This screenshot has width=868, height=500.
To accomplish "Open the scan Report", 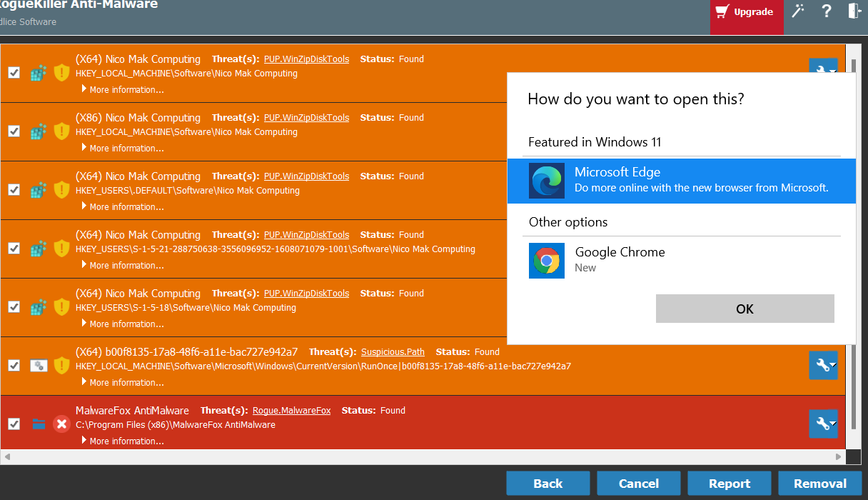I will [730, 484].
